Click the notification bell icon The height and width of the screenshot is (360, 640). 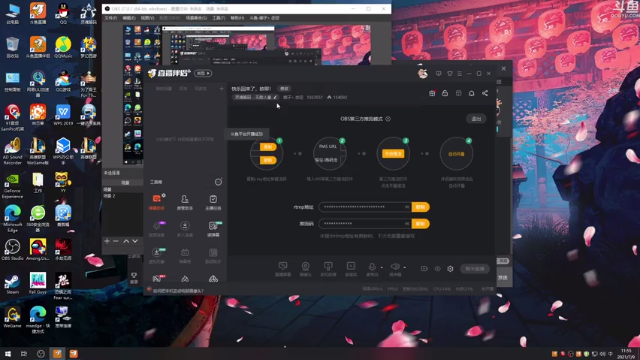(x=471, y=93)
